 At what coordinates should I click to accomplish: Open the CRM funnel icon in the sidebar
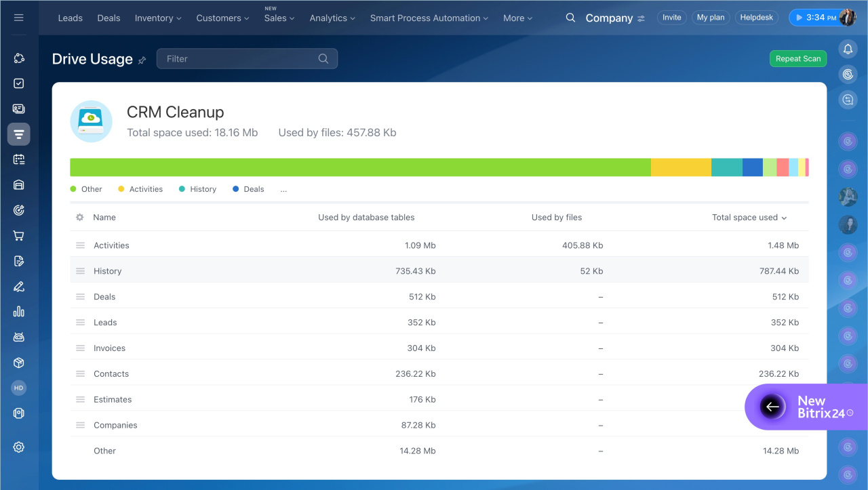click(19, 134)
